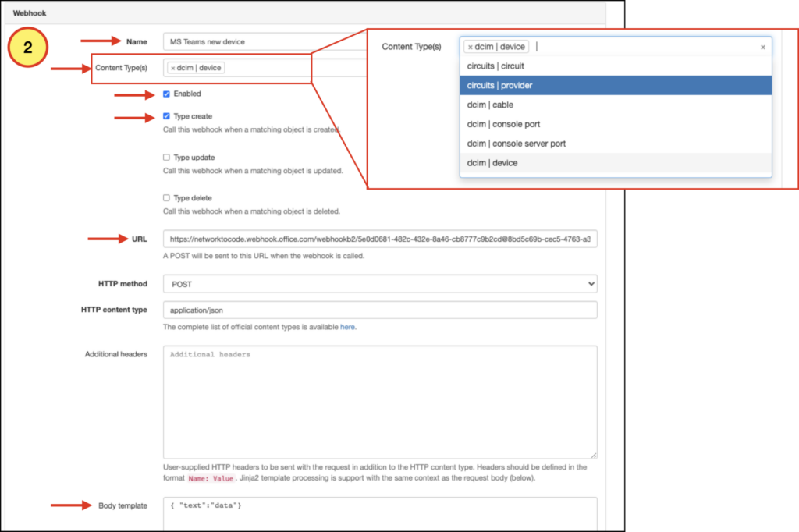Click the Enabled label text

click(x=187, y=94)
